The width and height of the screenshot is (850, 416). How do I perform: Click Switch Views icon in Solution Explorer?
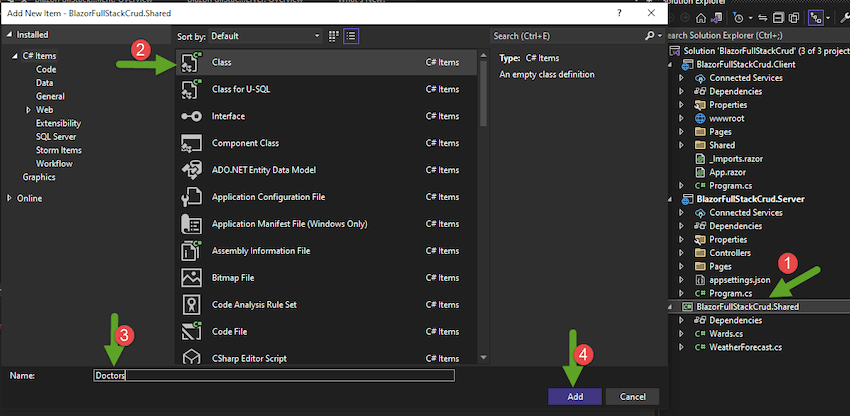coord(716,18)
